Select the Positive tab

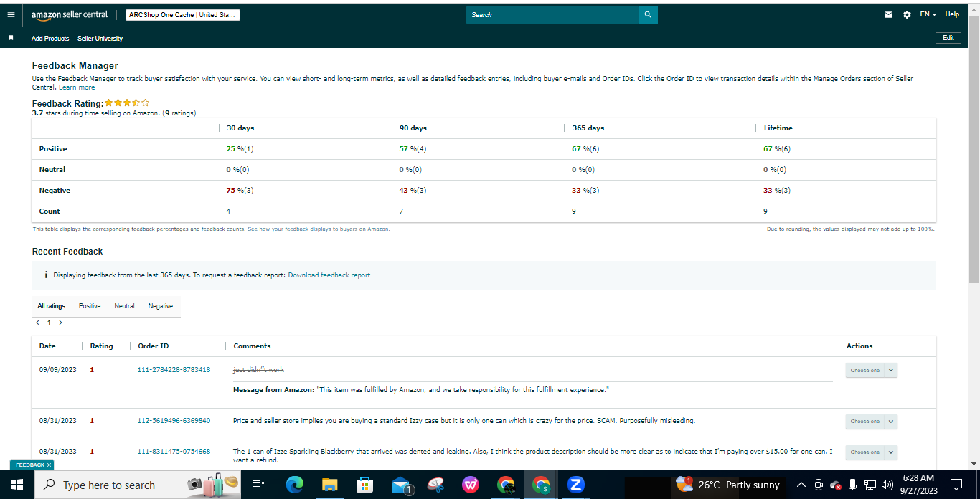pyautogui.click(x=90, y=306)
